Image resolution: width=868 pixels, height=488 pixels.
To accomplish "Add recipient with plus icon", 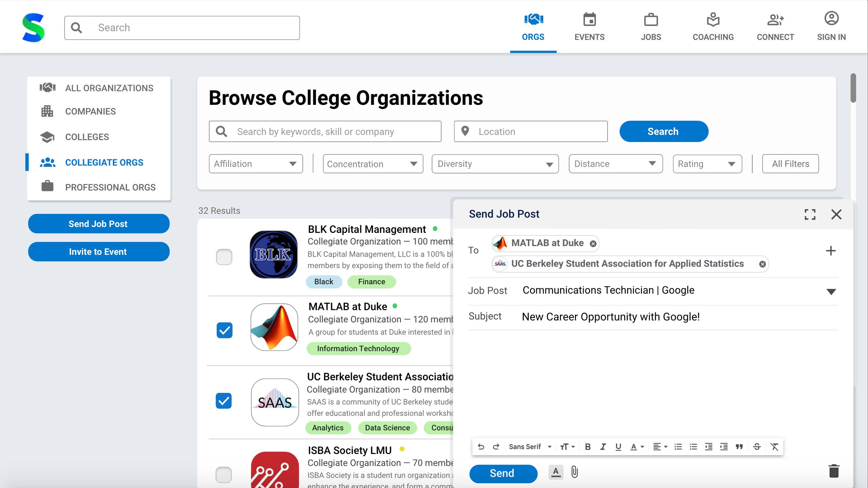I will coord(831,251).
